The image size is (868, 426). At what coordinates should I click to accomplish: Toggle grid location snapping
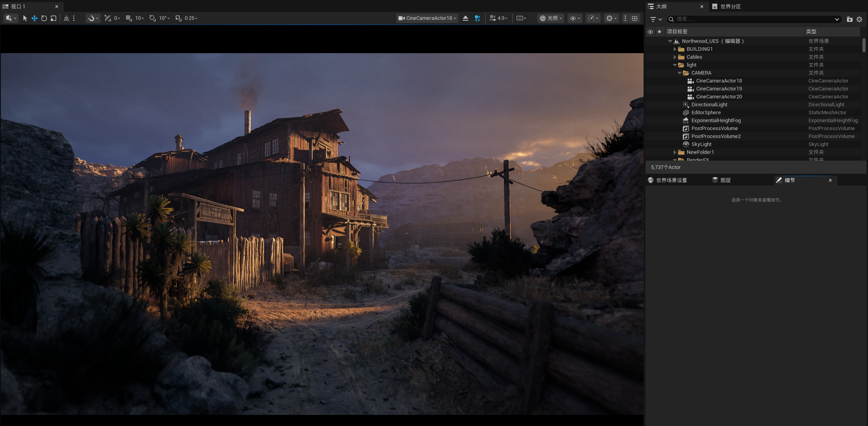(x=129, y=18)
